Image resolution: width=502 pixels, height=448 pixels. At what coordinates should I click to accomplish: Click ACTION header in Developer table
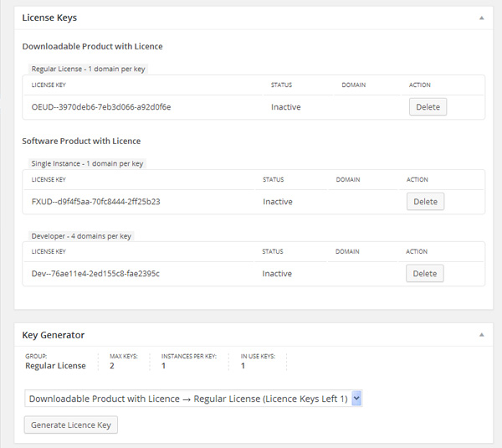point(417,251)
